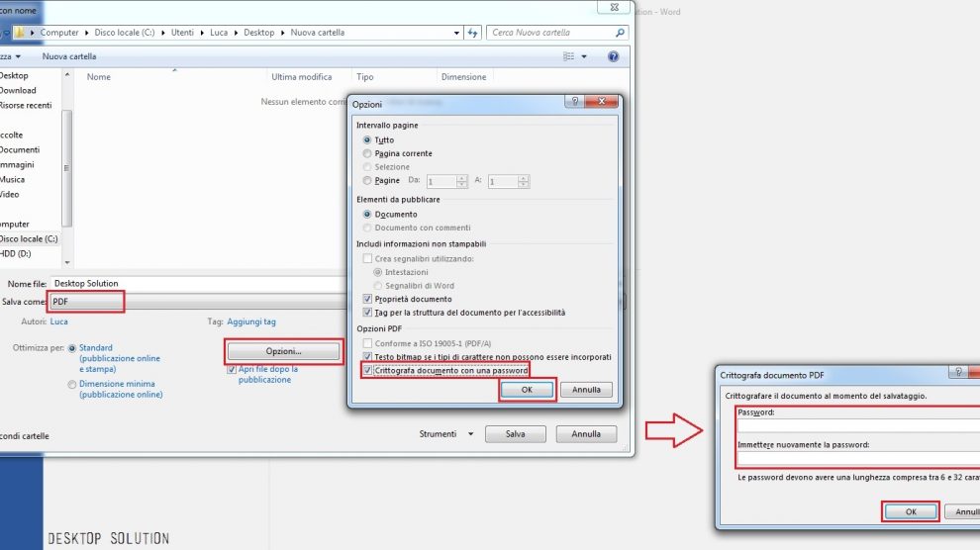Select Risorse recenti in navigation pane
Viewport: 980px width, 550px height.
(x=26, y=106)
